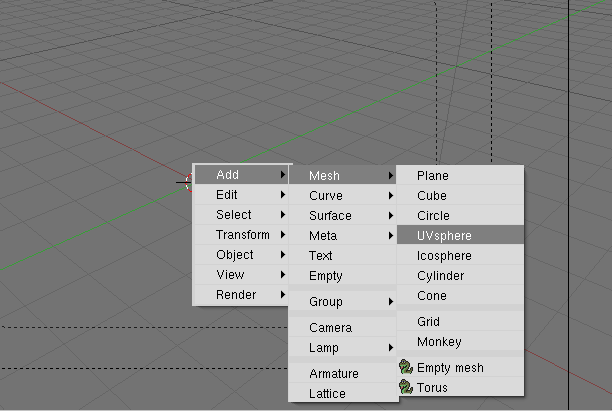Screen dimensions: 612x411
Task: Click the Python icon beside Empty mesh
Action: coord(406,367)
